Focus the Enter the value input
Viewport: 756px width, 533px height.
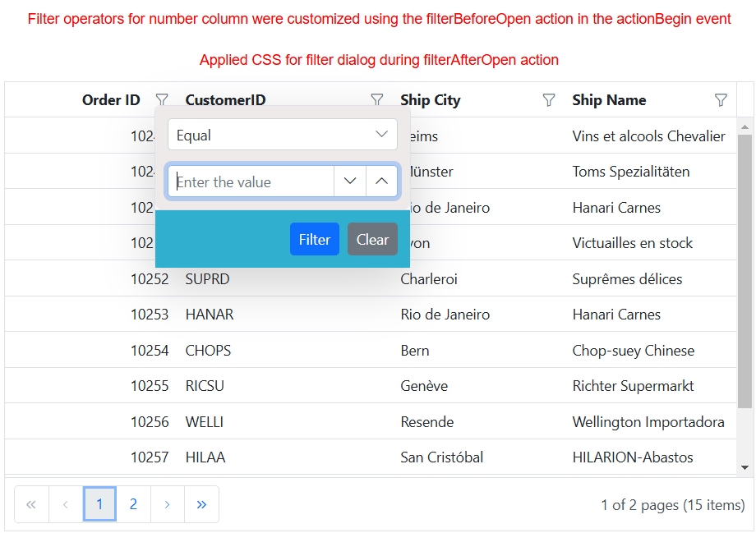[x=251, y=181]
